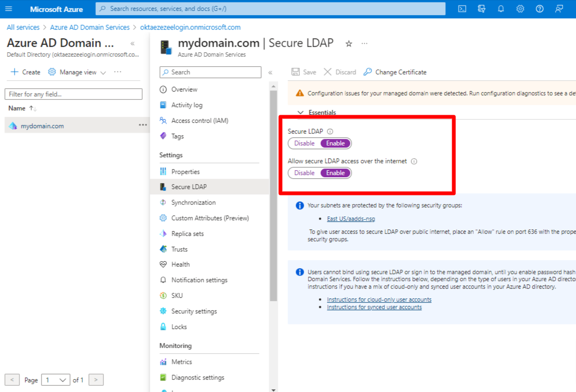The image size is (576, 392).
Task: Open Custom Attributes (Preview)
Action: [x=210, y=218]
